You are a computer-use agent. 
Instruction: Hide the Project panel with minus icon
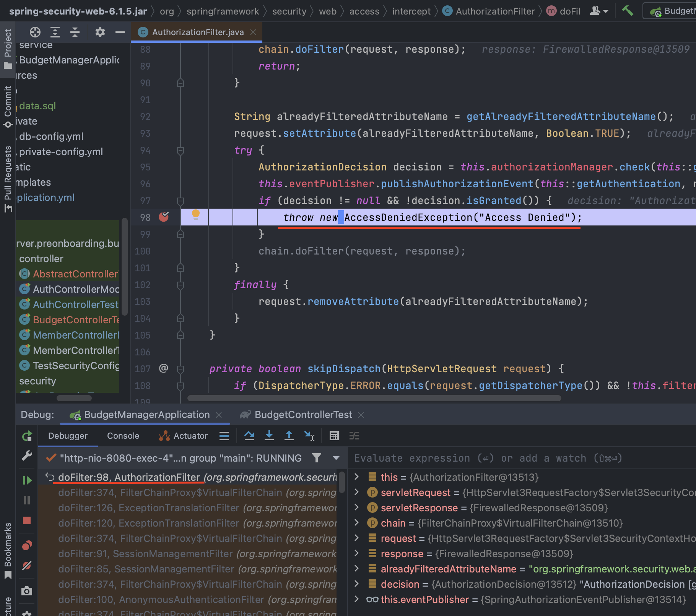tap(120, 32)
